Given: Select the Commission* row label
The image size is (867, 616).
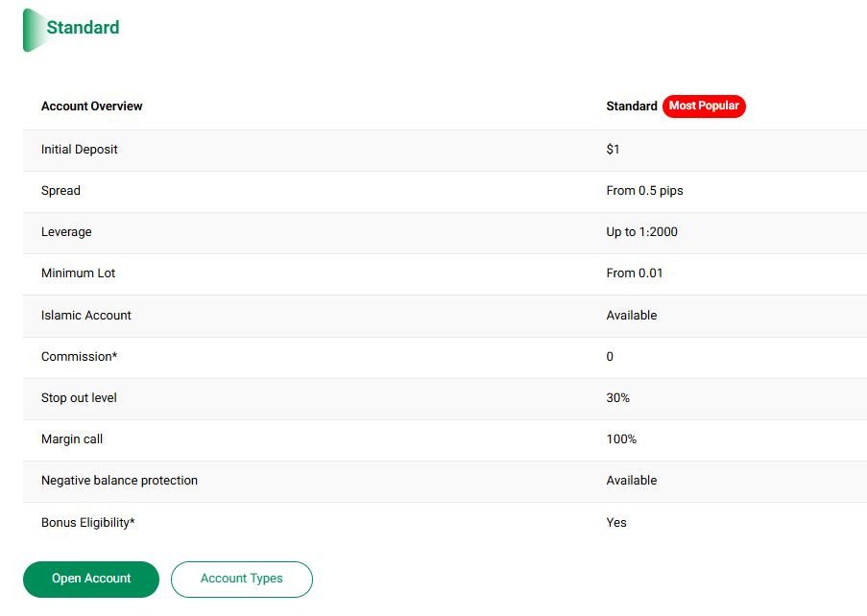Looking at the screenshot, I should coord(79,357).
